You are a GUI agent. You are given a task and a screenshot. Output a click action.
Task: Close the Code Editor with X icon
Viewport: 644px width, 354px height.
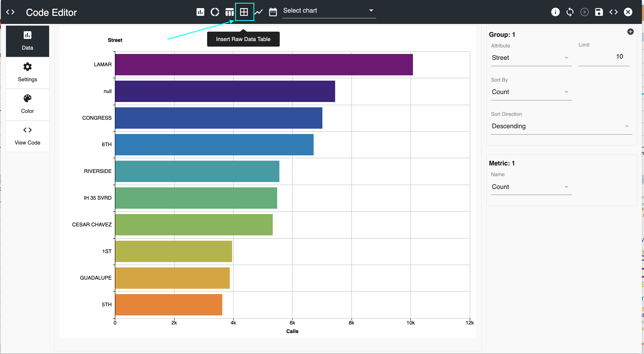click(x=628, y=12)
